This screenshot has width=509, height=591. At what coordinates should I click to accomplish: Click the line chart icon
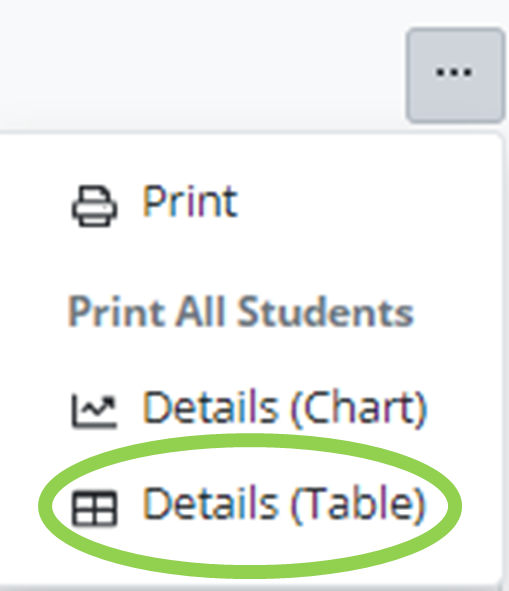(94, 411)
